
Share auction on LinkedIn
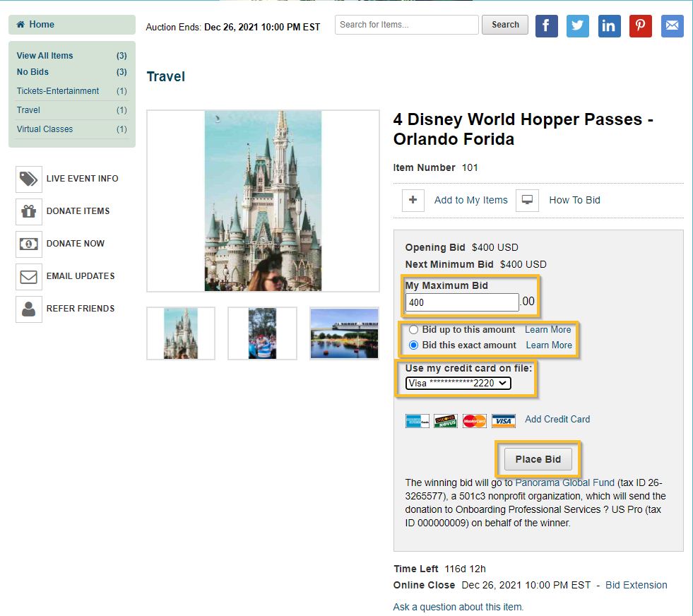(609, 26)
